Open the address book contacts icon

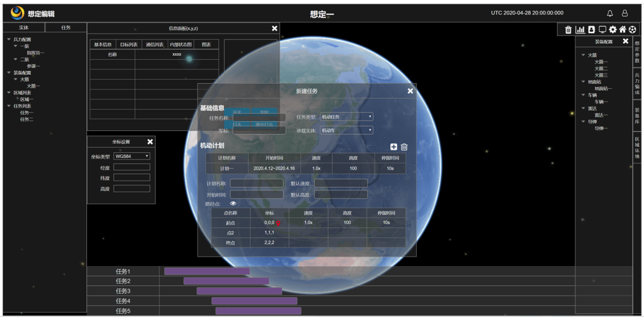click(591, 30)
